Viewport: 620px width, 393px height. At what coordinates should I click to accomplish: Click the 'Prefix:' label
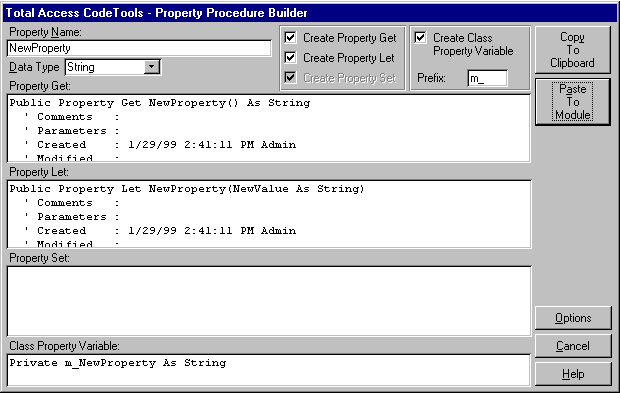coord(431,78)
